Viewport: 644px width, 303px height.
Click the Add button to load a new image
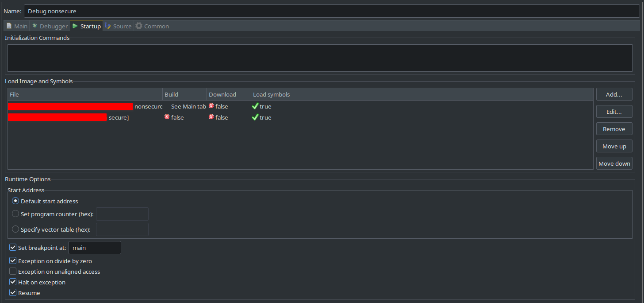tap(614, 94)
